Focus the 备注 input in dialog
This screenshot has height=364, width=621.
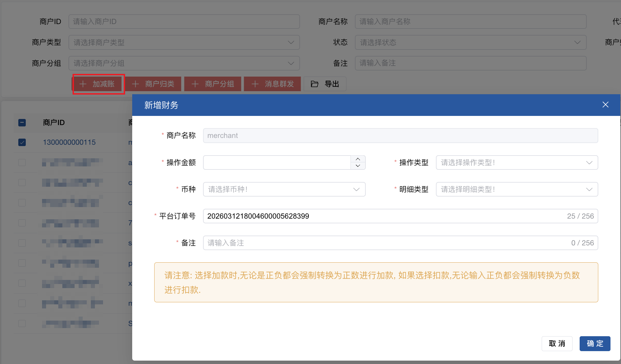pyautogui.click(x=386, y=243)
